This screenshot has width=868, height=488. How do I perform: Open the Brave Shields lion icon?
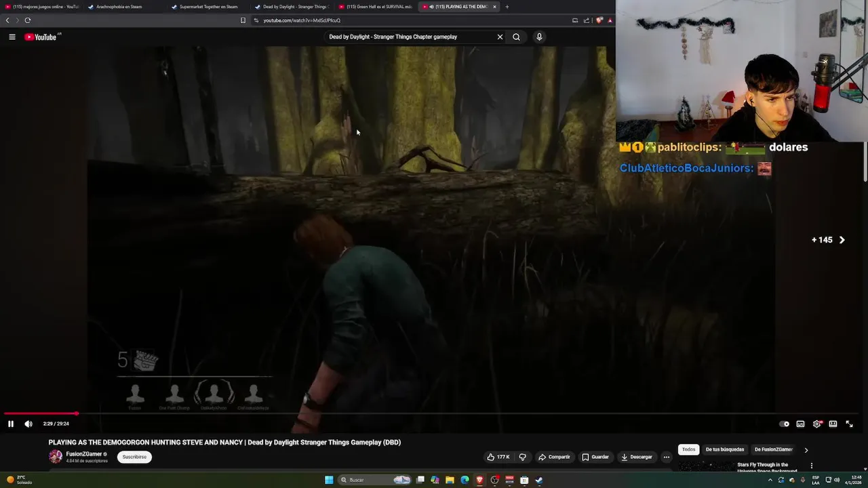point(599,20)
